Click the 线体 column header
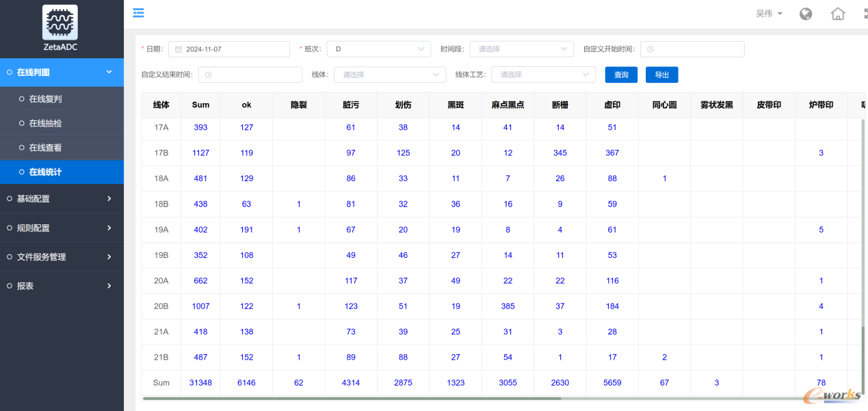The image size is (868, 411). pyautogui.click(x=161, y=105)
